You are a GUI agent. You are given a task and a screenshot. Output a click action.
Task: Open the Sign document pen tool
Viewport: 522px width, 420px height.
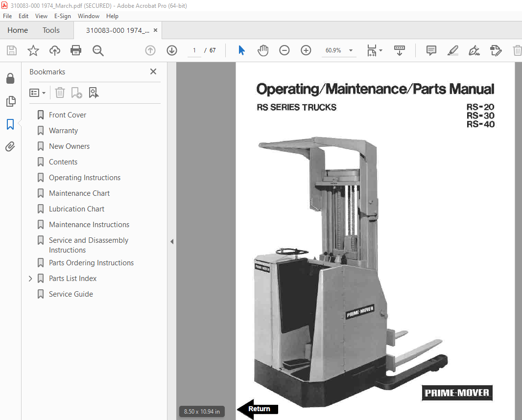tap(474, 50)
